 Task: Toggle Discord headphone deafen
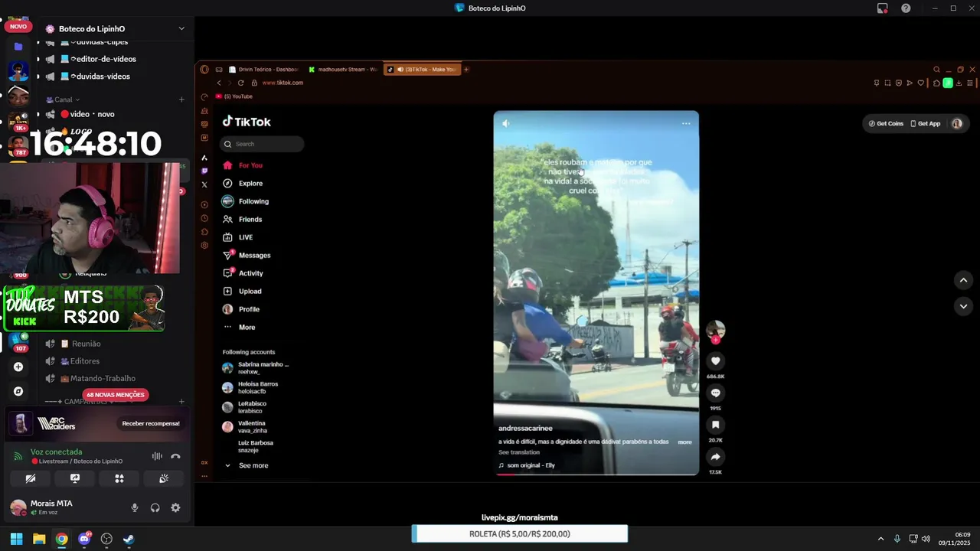[x=155, y=507]
